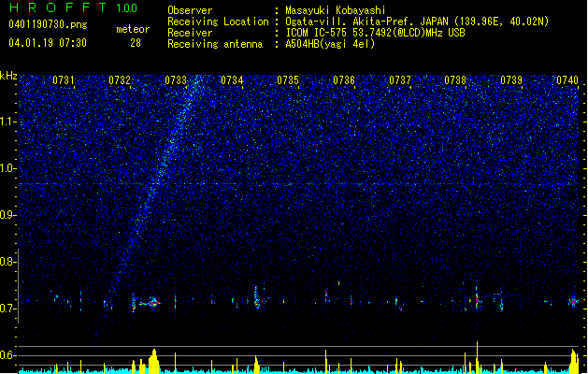Click the 0733 time marker

(176, 80)
